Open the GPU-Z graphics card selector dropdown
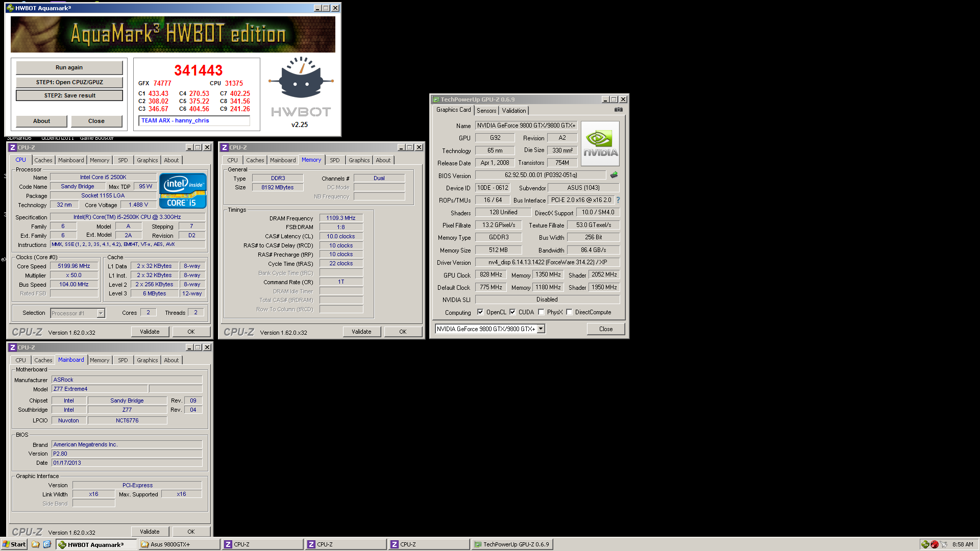The width and height of the screenshot is (980, 551). (541, 329)
